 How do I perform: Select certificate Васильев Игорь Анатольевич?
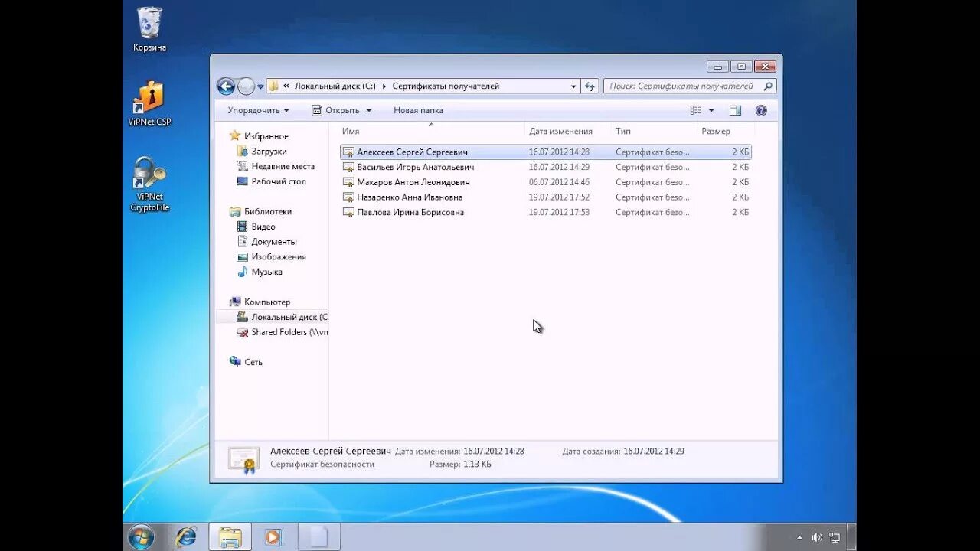[545, 167]
